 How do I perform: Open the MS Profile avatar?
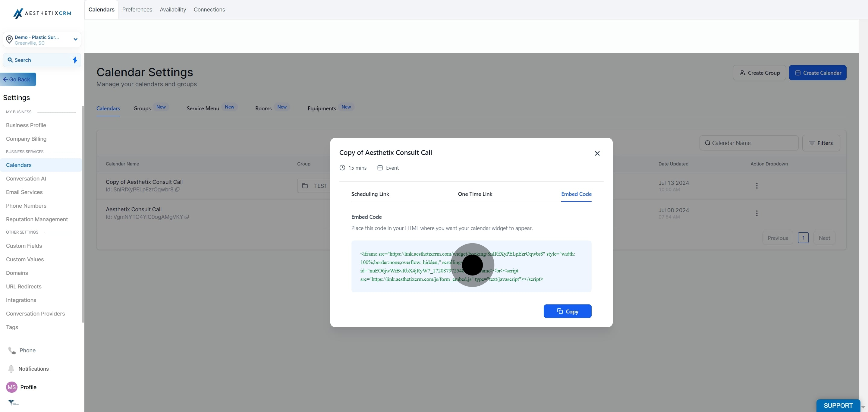(12, 387)
